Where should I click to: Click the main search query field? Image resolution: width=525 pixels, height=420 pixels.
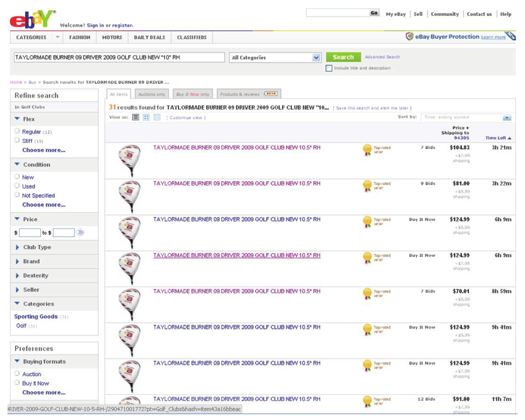click(119, 57)
